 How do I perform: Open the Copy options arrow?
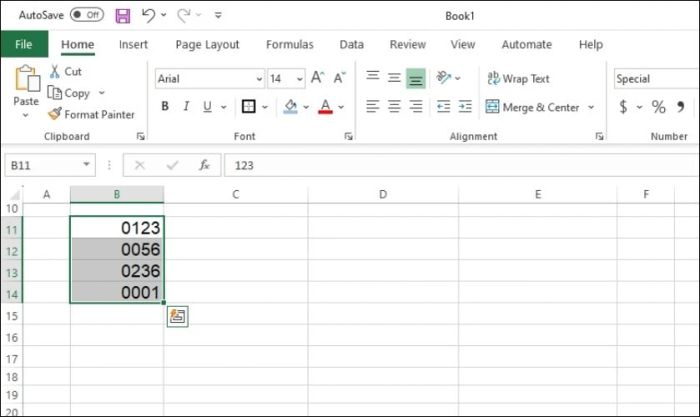102,93
